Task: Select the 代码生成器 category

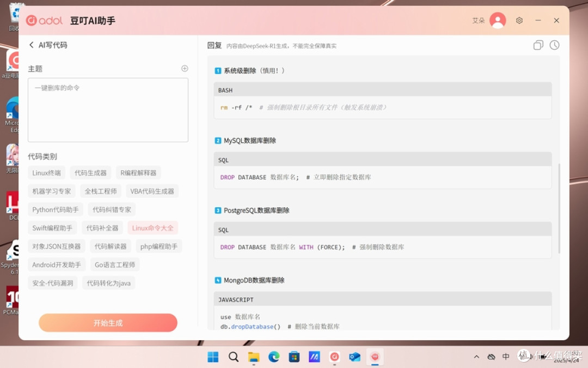Action: (90, 173)
